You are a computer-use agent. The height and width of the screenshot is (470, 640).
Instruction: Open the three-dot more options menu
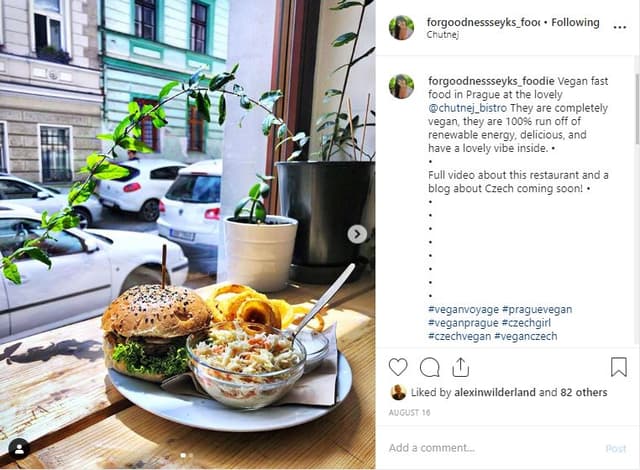(x=619, y=27)
